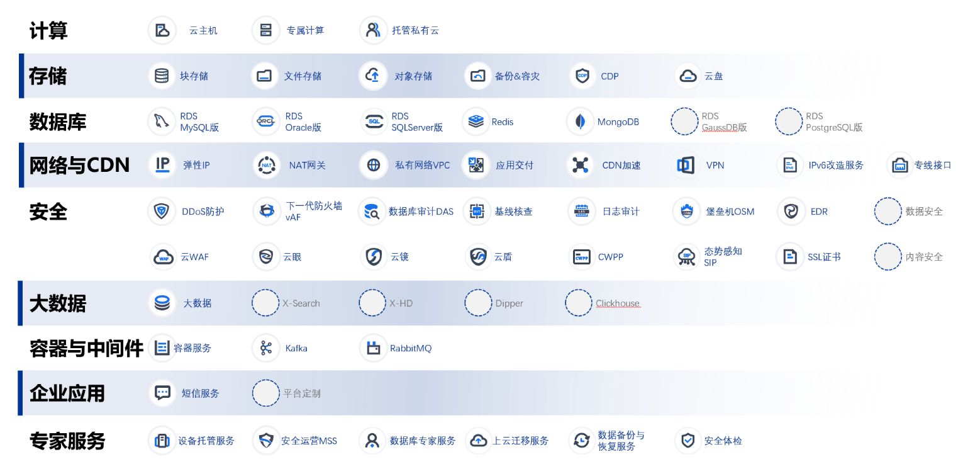Click the 下一代防火墙 vAF icon

[267, 211]
